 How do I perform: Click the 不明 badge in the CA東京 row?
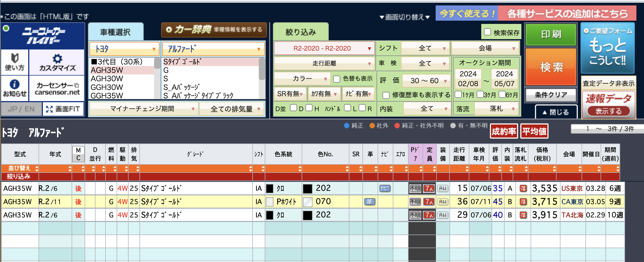(x=415, y=202)
